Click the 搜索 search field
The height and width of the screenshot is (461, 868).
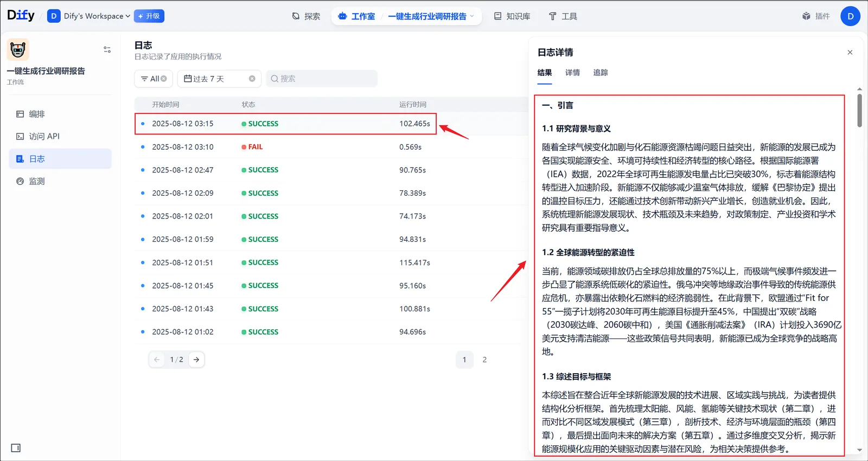click(x=322, y=79)
